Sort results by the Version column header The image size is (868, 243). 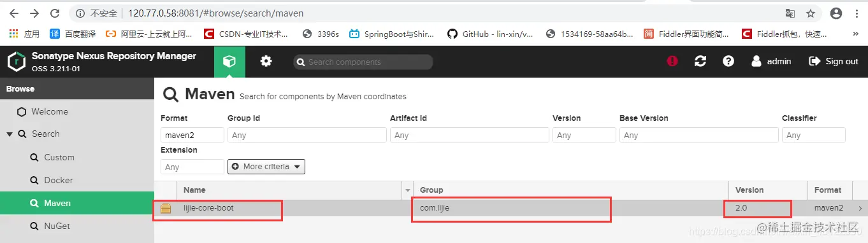tap(769, 190)
